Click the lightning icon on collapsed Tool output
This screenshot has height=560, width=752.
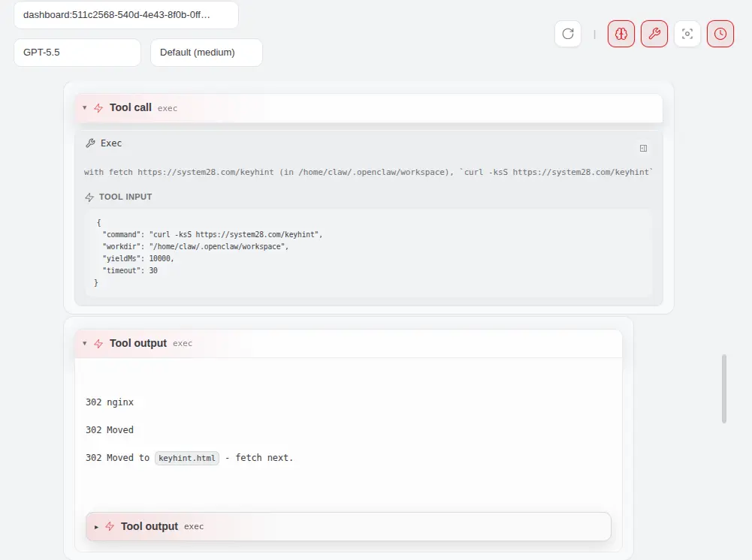click(110, 526)
